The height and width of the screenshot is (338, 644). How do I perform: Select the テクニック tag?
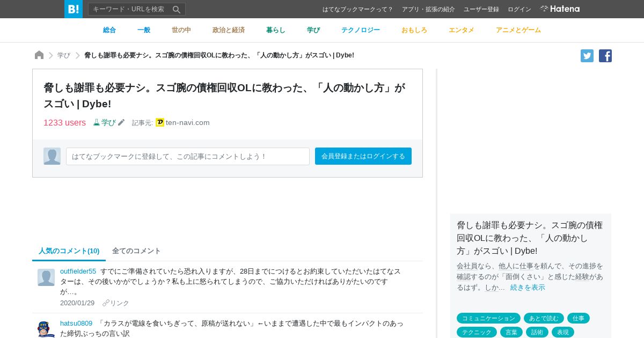(477, 332)
